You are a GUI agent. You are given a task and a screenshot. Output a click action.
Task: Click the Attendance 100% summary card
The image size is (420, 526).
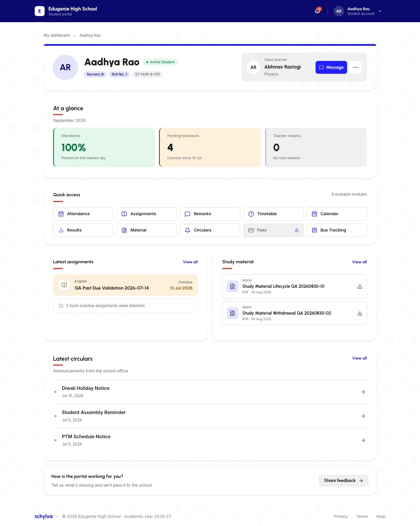[104, 147]
